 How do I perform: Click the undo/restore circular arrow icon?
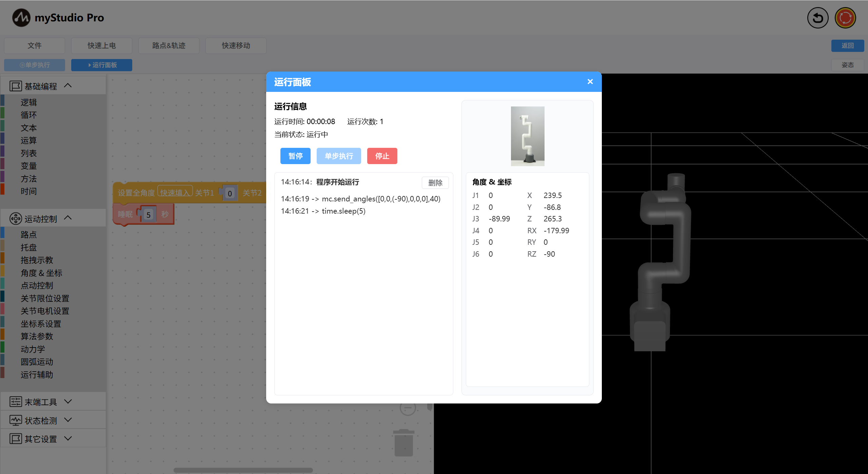click(817, 18)
